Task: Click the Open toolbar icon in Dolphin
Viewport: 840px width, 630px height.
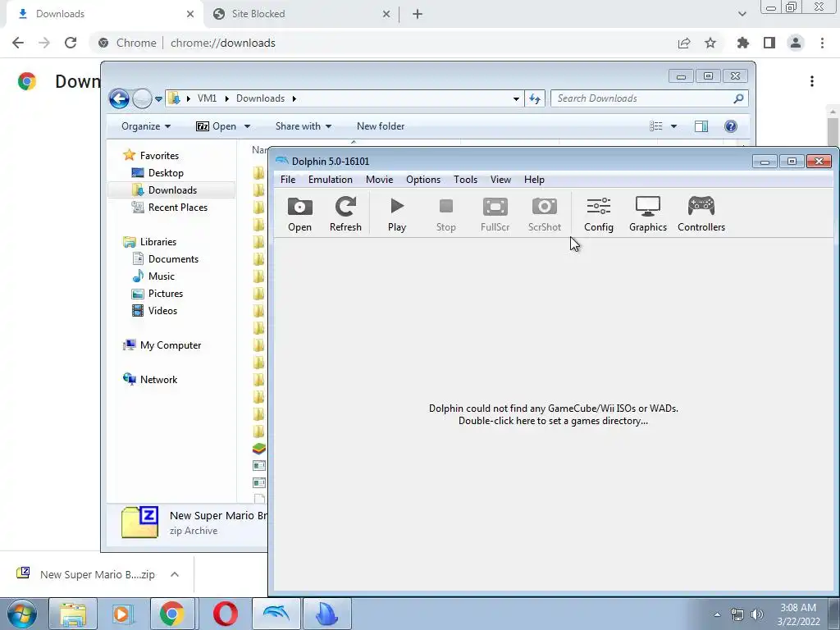Action: (299, 214)
